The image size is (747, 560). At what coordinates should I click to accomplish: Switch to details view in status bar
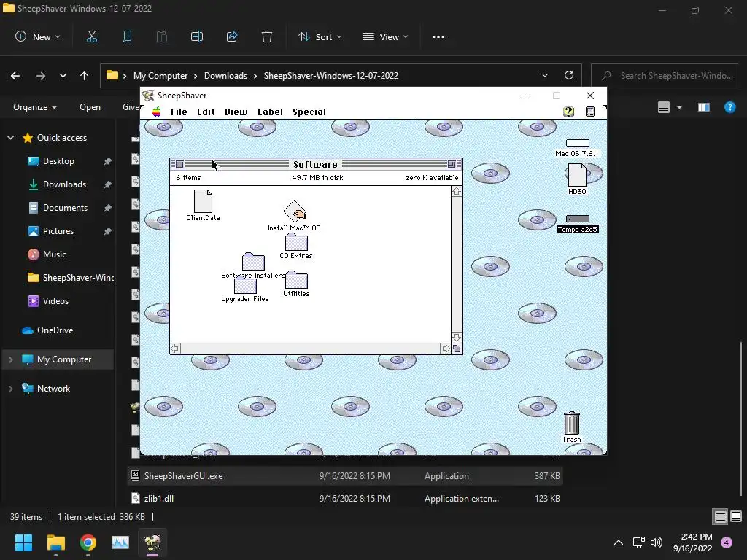tap(720, 517)
